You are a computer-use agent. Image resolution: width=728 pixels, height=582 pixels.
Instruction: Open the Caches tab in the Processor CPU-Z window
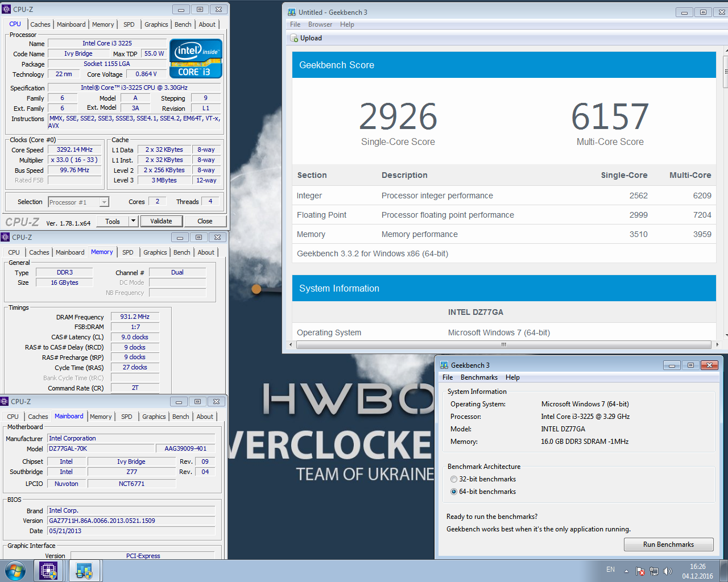[40, 24]
